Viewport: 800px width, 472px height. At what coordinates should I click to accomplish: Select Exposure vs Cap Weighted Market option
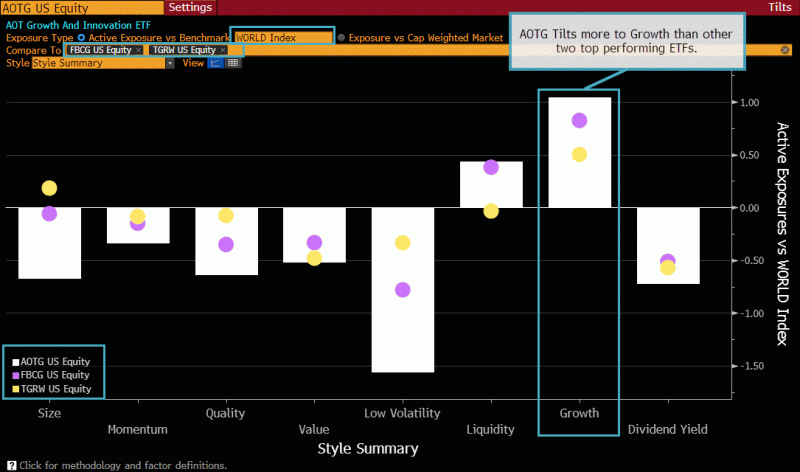(x=342, y=37)
